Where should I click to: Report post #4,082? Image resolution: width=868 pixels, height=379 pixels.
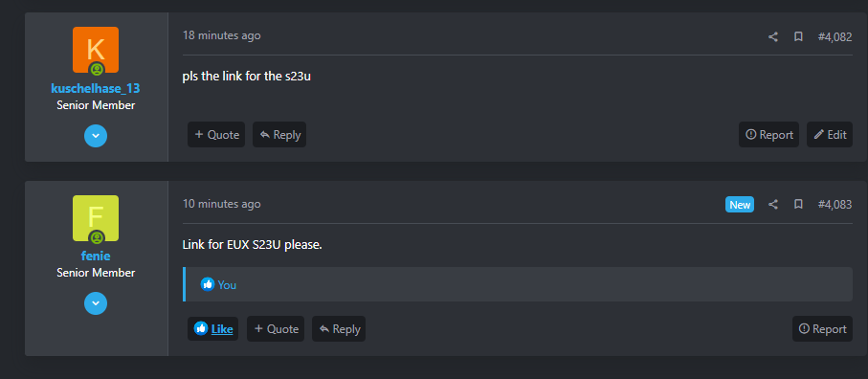click(768, 134)
